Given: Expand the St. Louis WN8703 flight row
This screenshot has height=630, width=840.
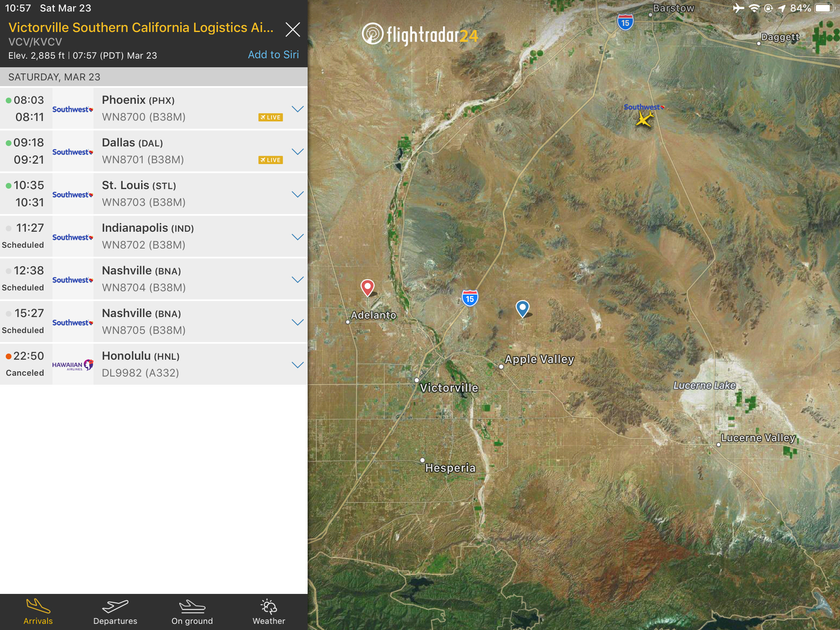Looking at the screenshot, I should click(x=297, y=194).
